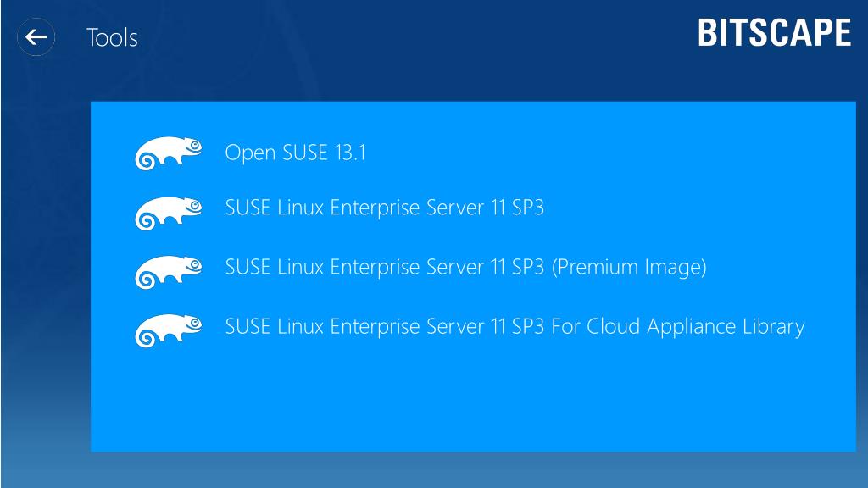Click the word "Open" in the first entry
This screenshot has width=868, height=488.
(251, 153)
